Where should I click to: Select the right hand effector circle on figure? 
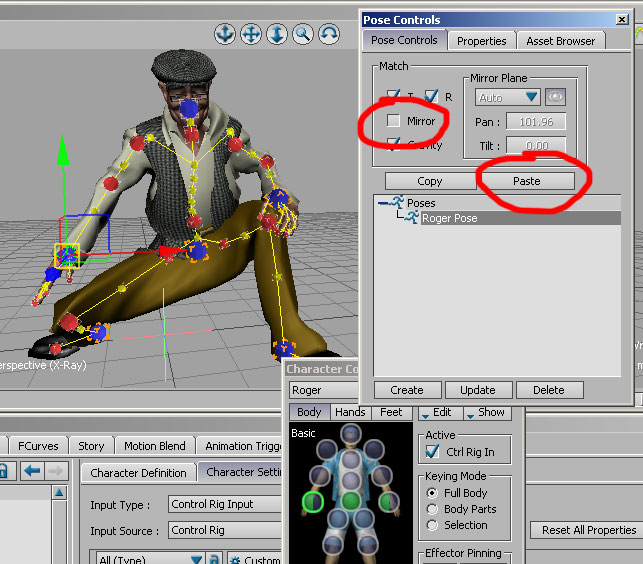coord(389,502)
